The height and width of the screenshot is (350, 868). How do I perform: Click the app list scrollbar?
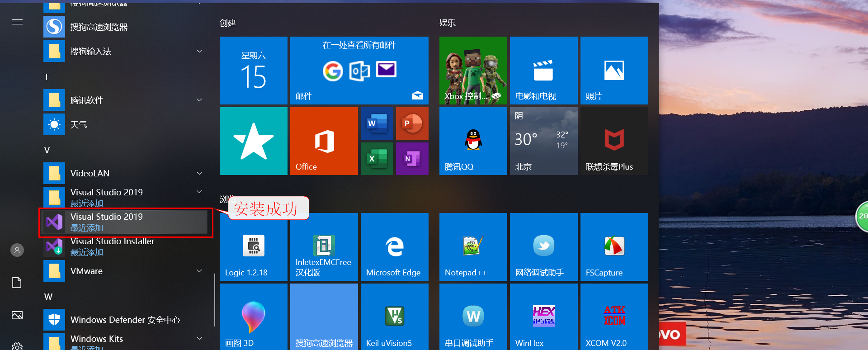pos(214,299)
